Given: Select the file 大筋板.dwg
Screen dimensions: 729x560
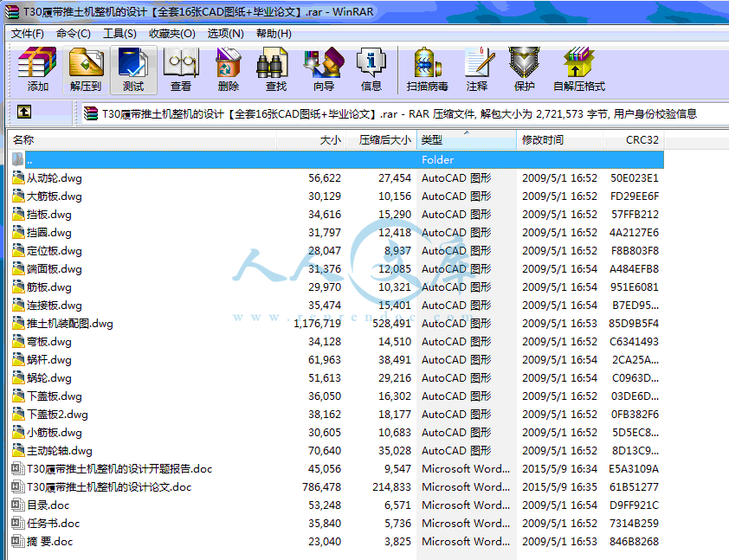Looking at the screenshot, I should tap(54, 196).
